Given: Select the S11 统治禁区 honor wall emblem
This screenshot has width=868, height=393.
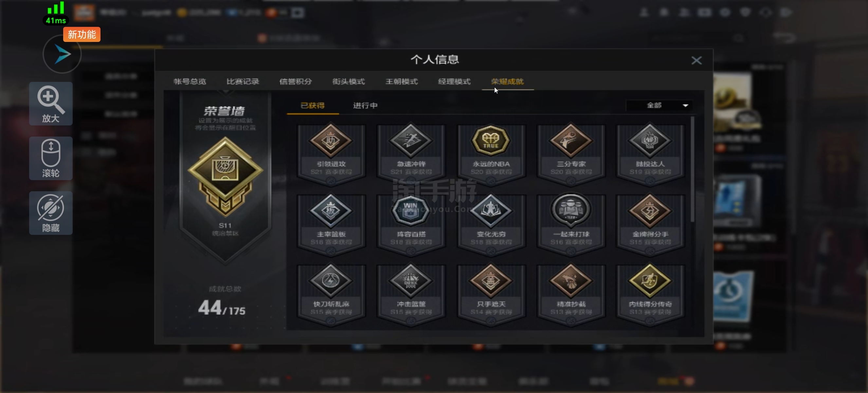Looking at the screenshot, I should (225, 177).
